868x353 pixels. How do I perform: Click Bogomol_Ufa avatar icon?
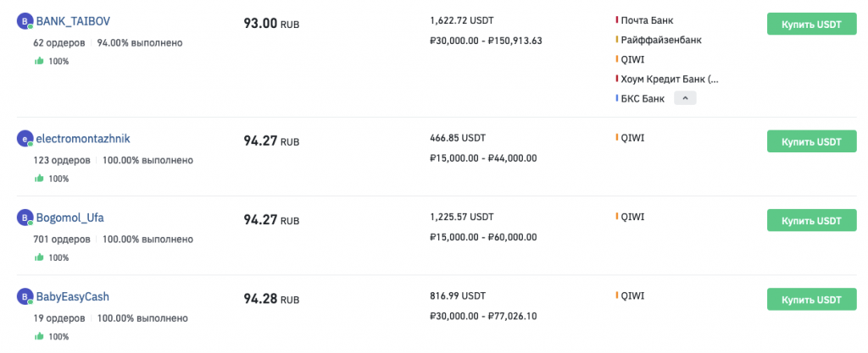click(25, 219)
